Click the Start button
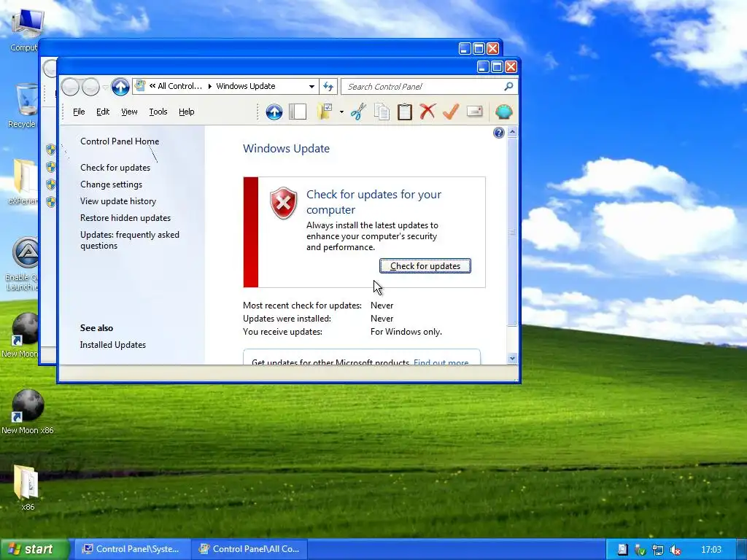Viewport: 747px width, 560px height. click(x=34, y=549)
